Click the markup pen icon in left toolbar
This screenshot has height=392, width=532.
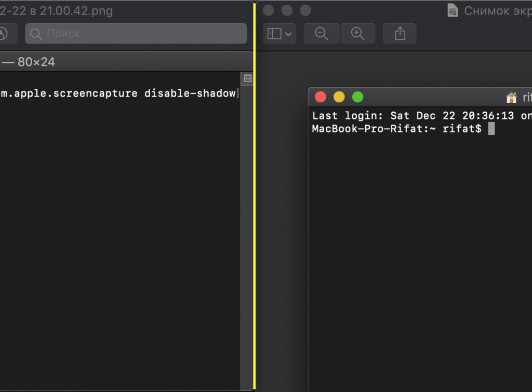point(4,34)
